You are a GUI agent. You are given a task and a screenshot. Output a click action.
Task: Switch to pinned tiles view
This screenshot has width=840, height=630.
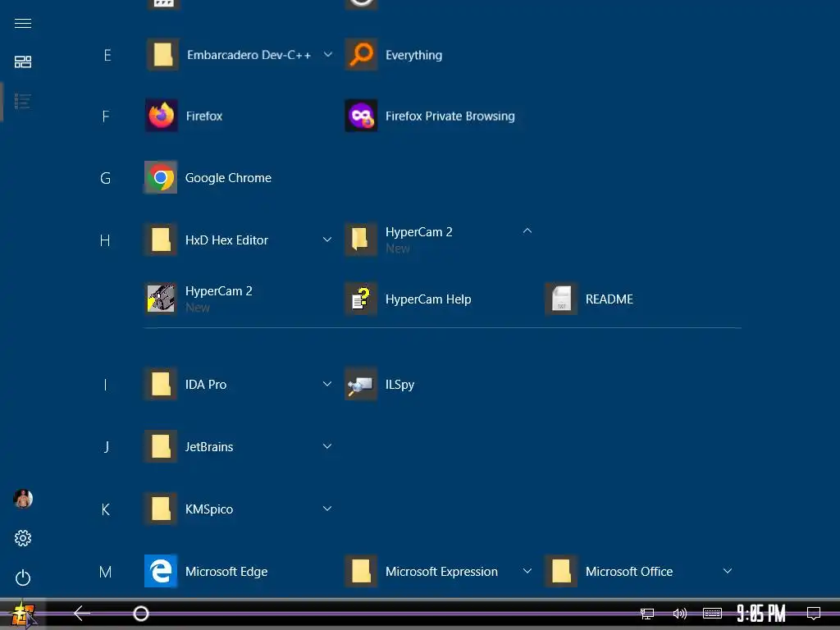click(23, 62)
